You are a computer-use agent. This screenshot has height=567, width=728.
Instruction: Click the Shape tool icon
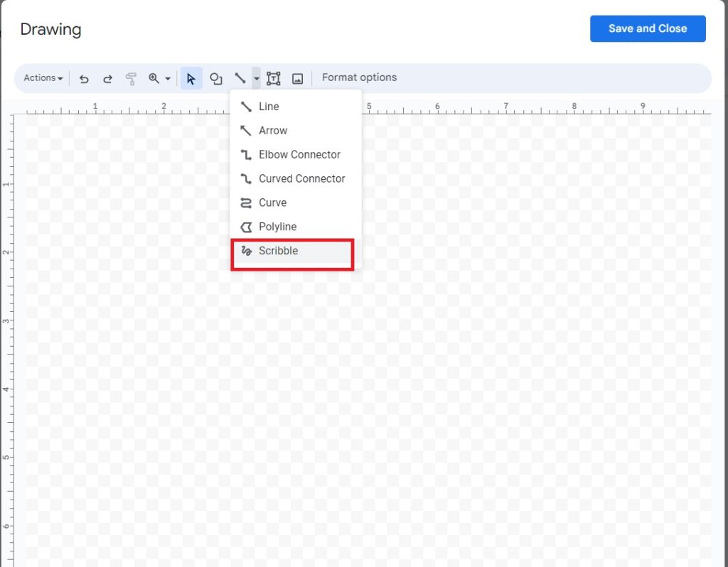pyautogui.click(x=216, y=78)
